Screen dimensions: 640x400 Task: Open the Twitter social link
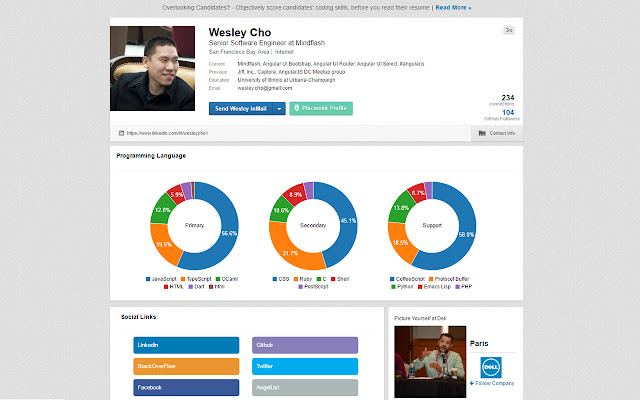(x=304, y=366)
